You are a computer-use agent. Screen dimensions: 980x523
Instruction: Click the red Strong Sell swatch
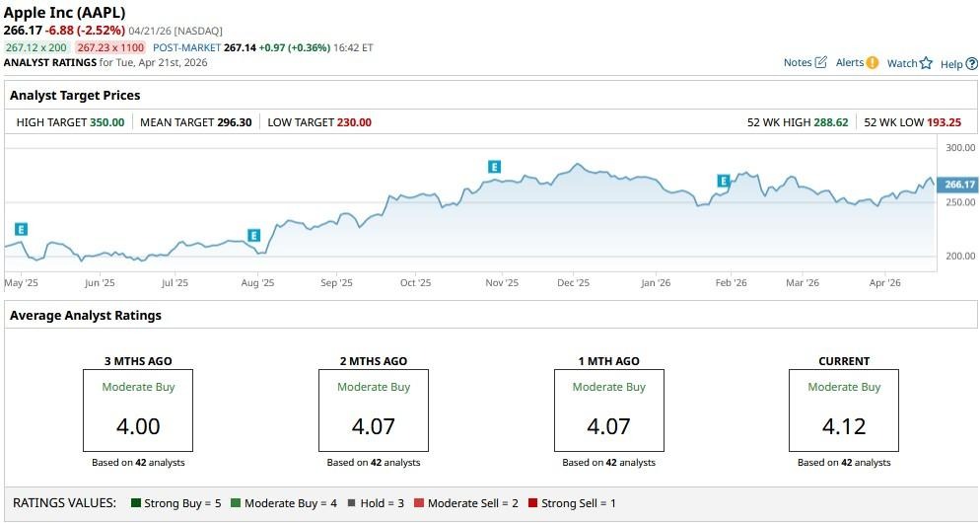(x=533, y=503)
